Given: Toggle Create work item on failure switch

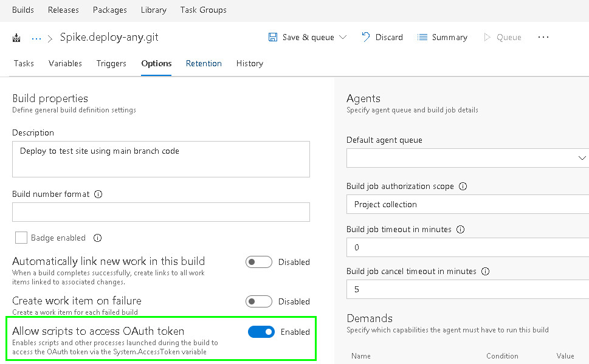Looking at the screenshot, I should [x=258, y=301].
